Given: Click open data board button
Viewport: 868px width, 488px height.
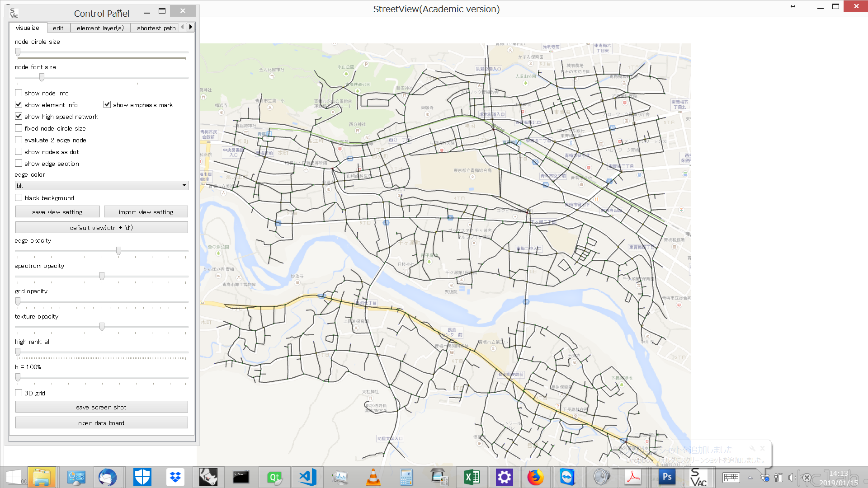Looking at the screenshot, I should click(102, 423).
